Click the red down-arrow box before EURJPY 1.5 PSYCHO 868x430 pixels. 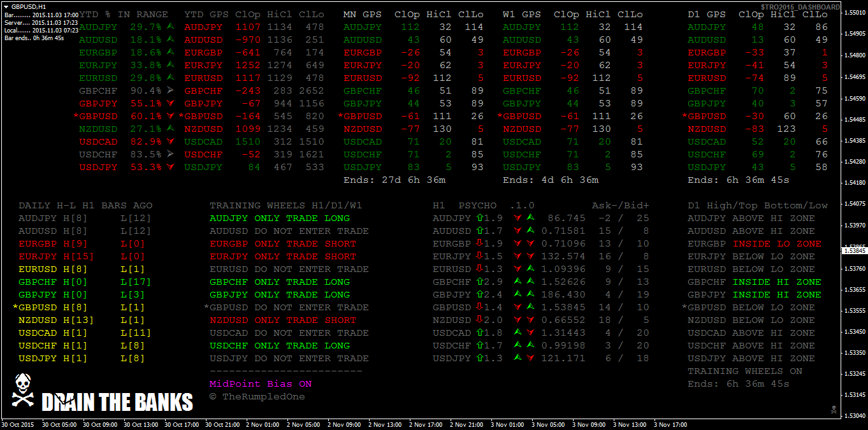click(x=479, y=256)
